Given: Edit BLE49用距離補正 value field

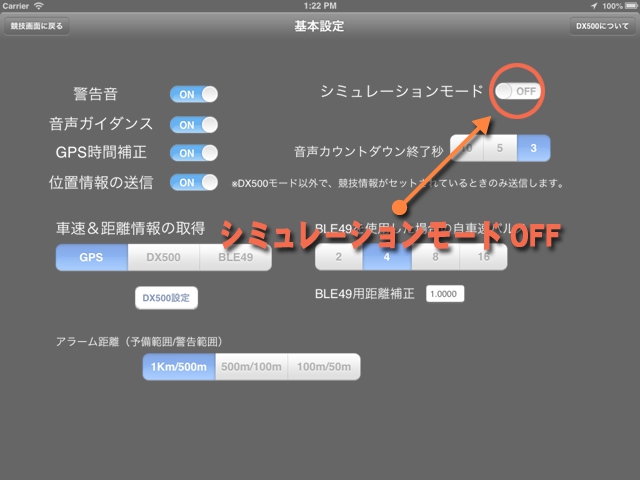Looking at the screenshot, I should coord(445,294).
